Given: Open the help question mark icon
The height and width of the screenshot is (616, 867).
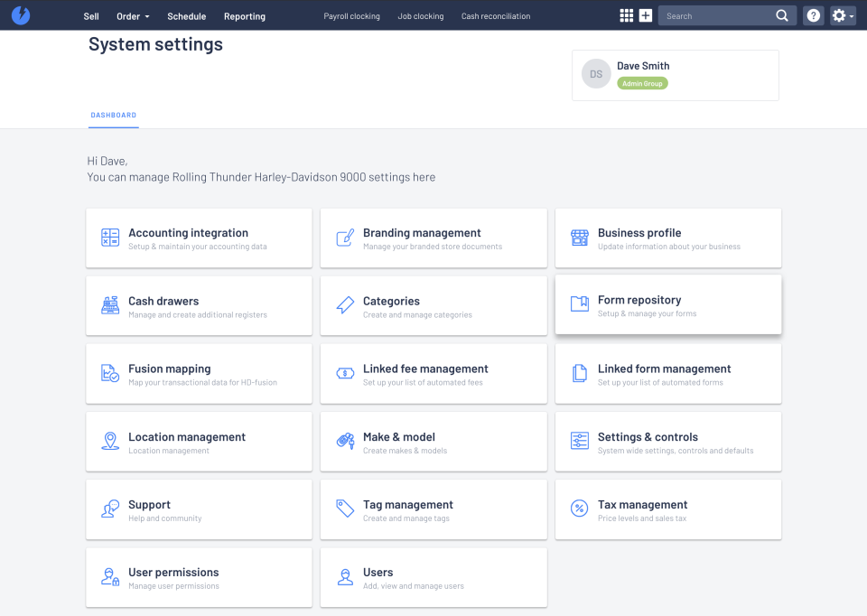Looking at the screenshot, I should tap(812, 15).
